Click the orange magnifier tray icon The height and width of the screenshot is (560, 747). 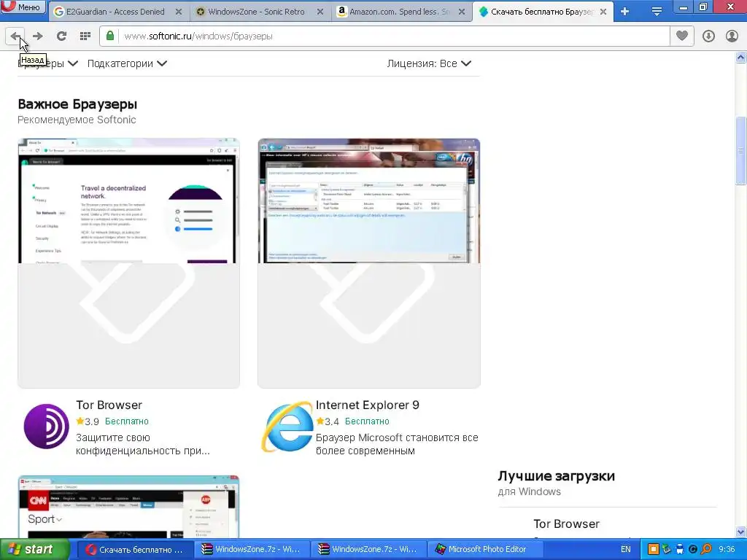click(706, 550)
